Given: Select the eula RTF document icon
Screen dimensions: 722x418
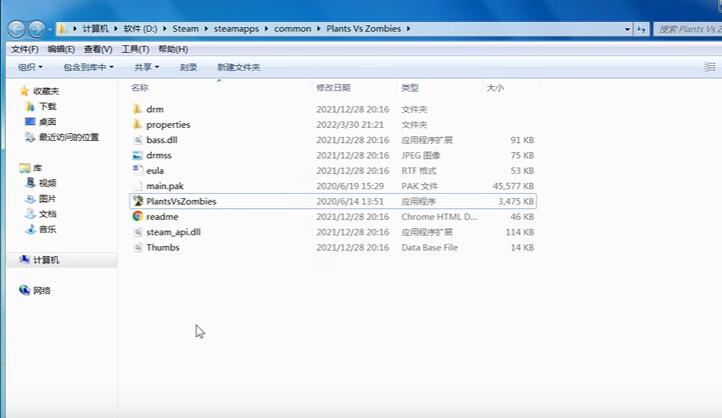Looking at the screenshot, I should [137, 170].
